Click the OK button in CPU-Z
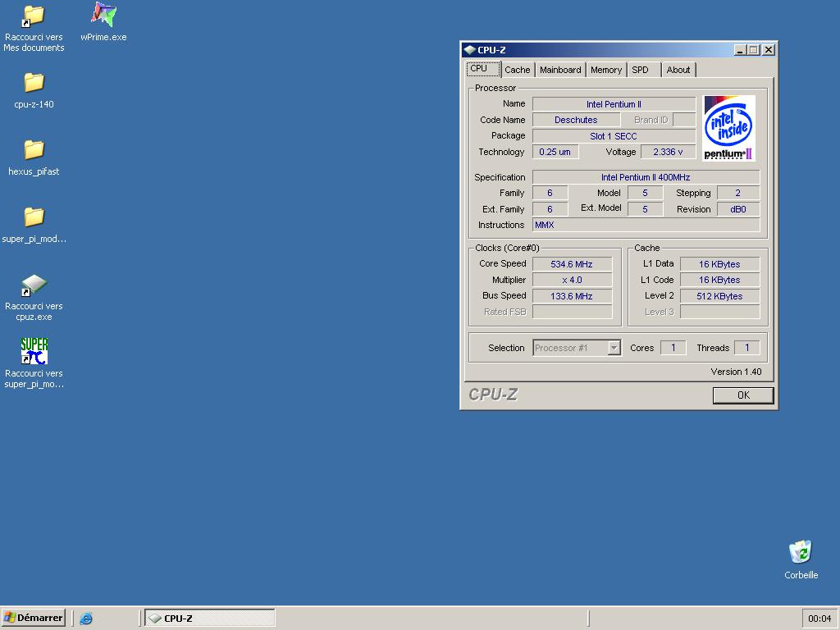This screenshot has width=840, height=630. [743, 395]
